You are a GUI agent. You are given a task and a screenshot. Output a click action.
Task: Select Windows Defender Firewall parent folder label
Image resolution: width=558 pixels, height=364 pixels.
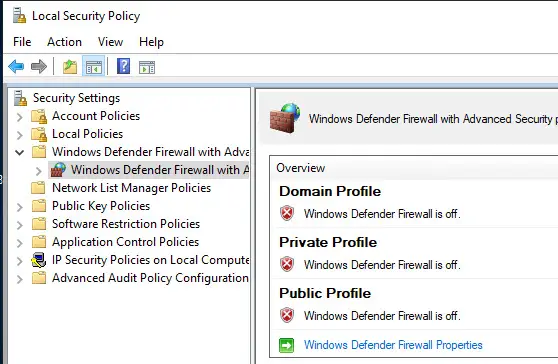coord(151,152)
